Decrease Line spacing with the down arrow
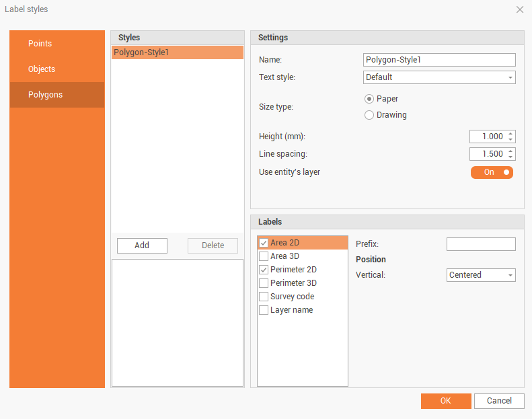Screen dimensions: 532x419 coord(511,157)
